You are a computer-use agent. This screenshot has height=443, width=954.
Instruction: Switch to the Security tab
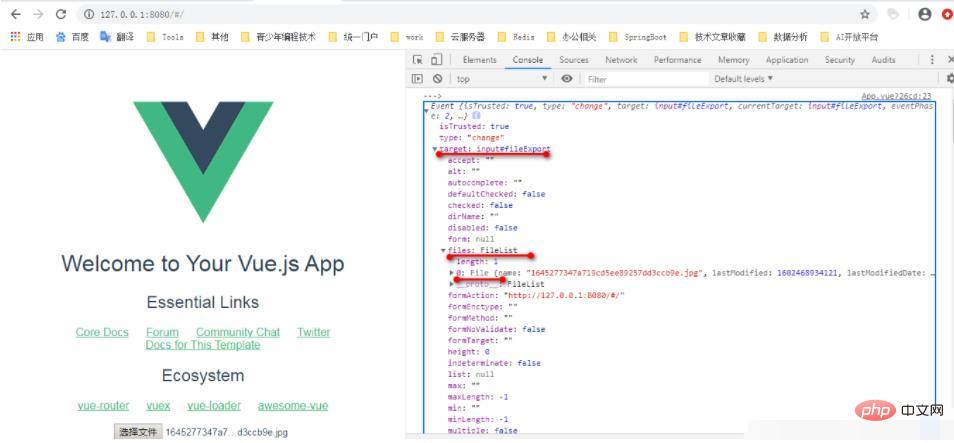coord(840,60)
